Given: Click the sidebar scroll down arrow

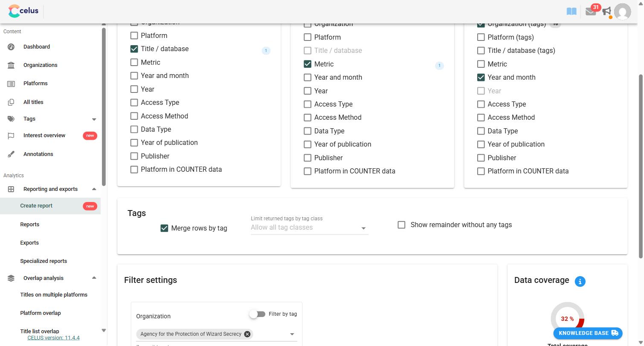Looking at the screenshot, I should click(x=104, y=331).
